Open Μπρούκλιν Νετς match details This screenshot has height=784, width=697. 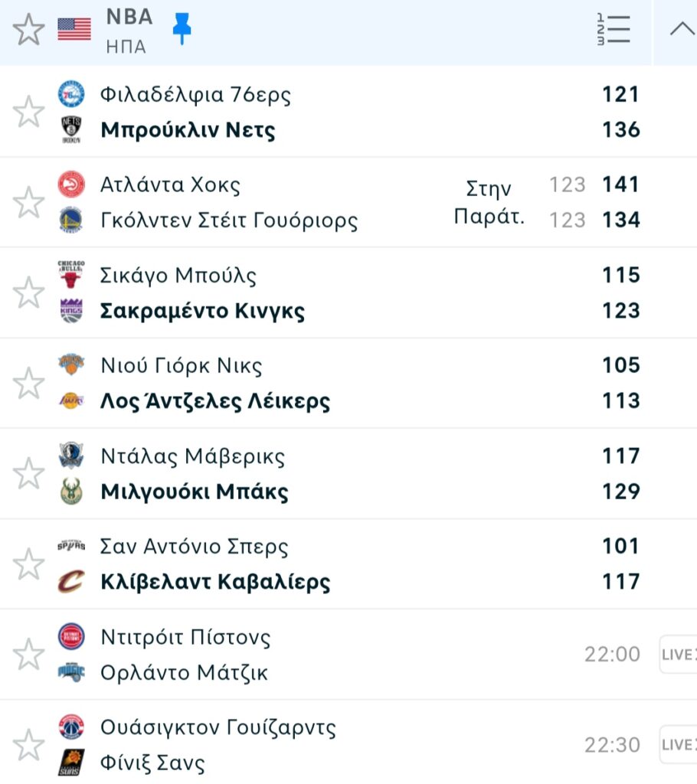coord(188,130)
